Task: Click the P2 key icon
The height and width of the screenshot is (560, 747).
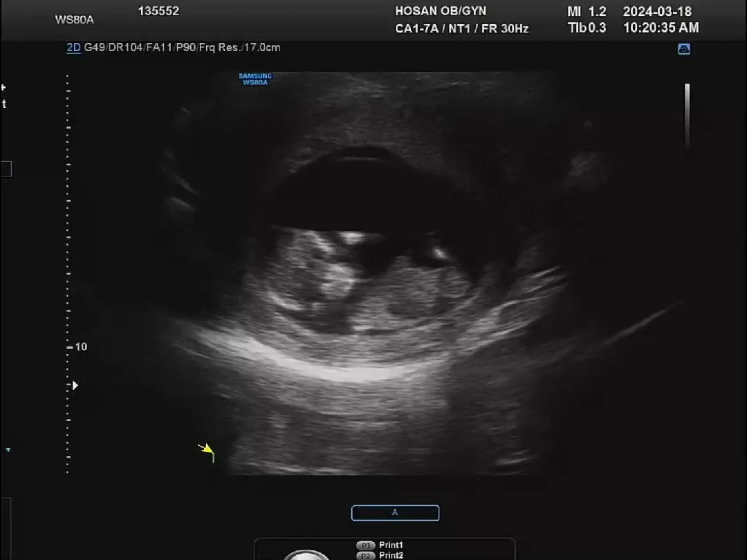Action: (x=365, y=556)
